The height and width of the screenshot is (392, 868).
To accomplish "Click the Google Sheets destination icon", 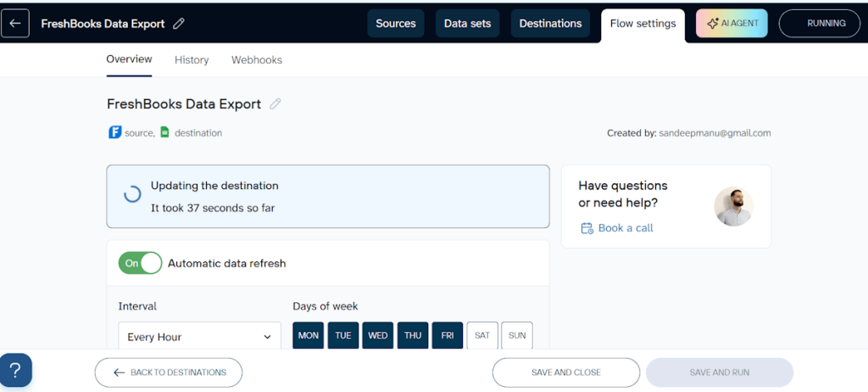I will (x=164, y=132).
